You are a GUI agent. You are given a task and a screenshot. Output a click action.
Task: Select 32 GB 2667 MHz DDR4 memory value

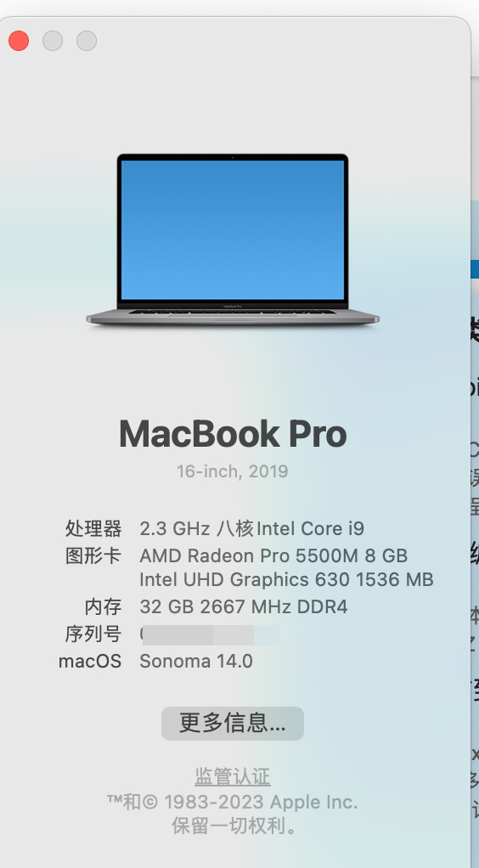244,606
